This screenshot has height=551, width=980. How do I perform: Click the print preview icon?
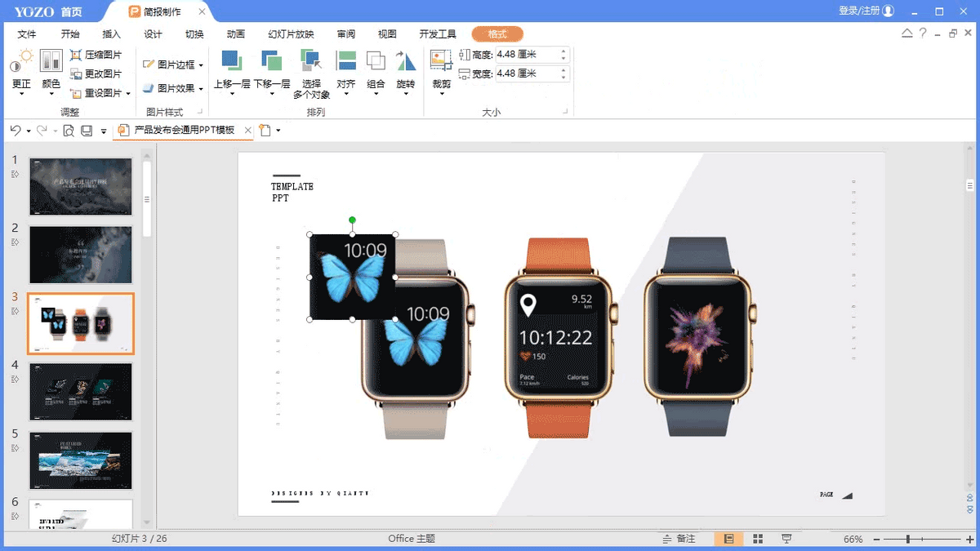coord(69,131)
